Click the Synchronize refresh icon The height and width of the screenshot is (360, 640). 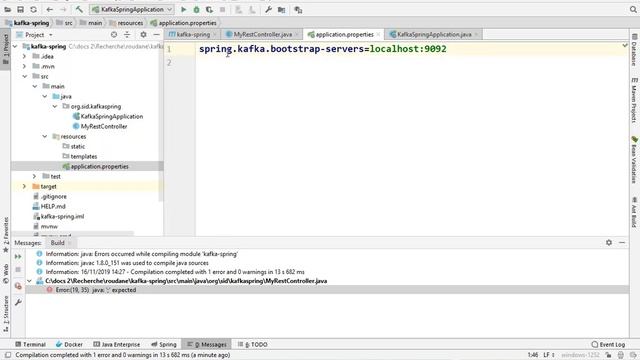33,9
